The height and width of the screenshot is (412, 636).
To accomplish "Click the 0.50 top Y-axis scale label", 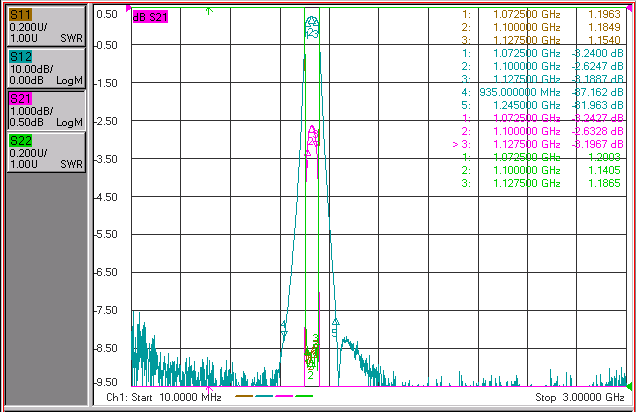I will tap(107, 14).
